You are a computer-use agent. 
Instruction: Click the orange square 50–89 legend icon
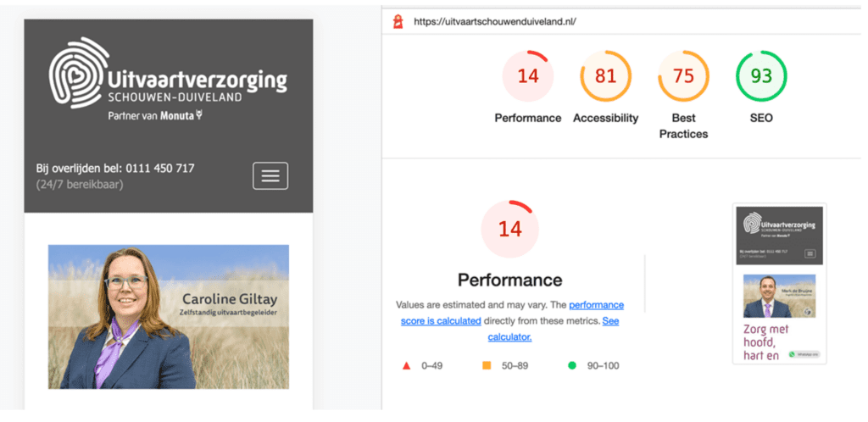coord(487,365)
